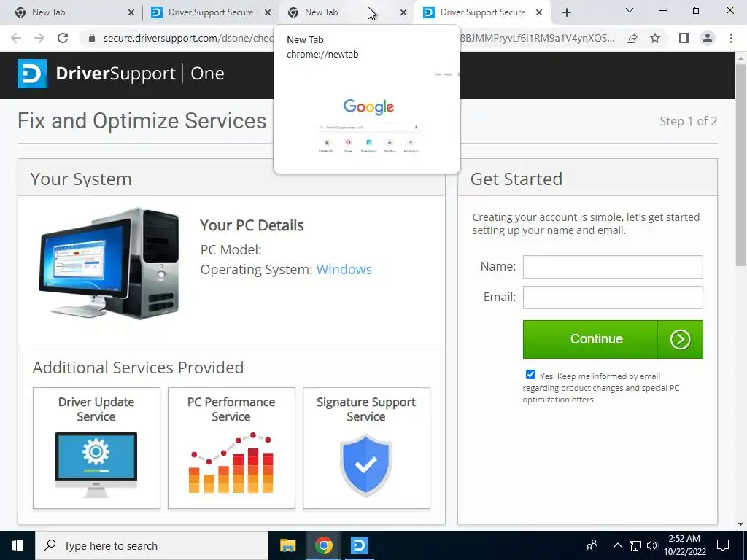Close the third New Tab
The width and height of the screenshot is (747, 560).
click(403, 13)
